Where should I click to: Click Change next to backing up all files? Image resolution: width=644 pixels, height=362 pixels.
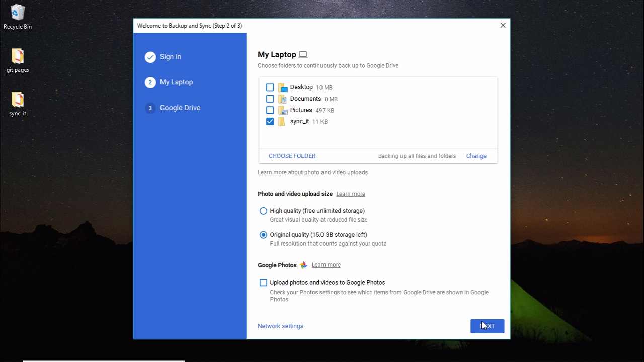point(476,156)
